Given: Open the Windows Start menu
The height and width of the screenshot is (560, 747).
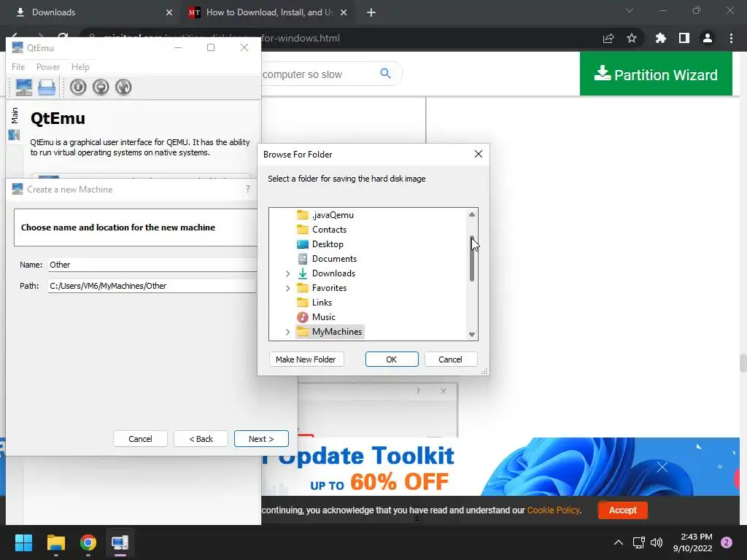Looking at the screenshot, I should point(23,542).
